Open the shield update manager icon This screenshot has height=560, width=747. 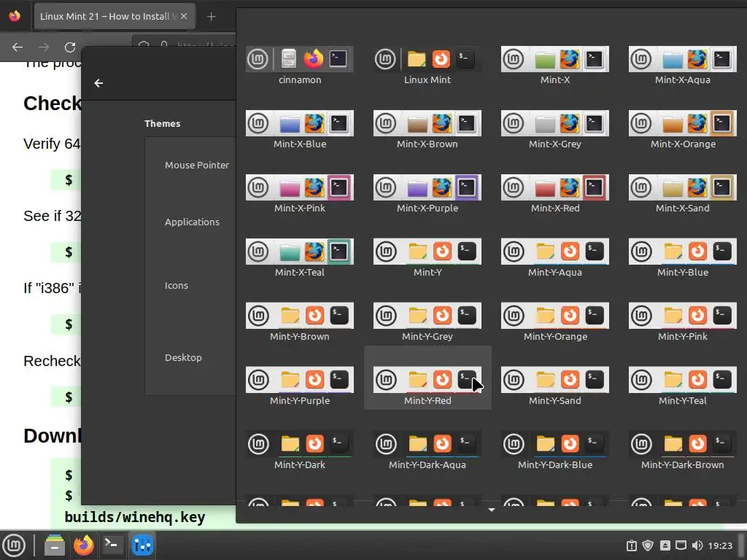[x=648, y=545]
